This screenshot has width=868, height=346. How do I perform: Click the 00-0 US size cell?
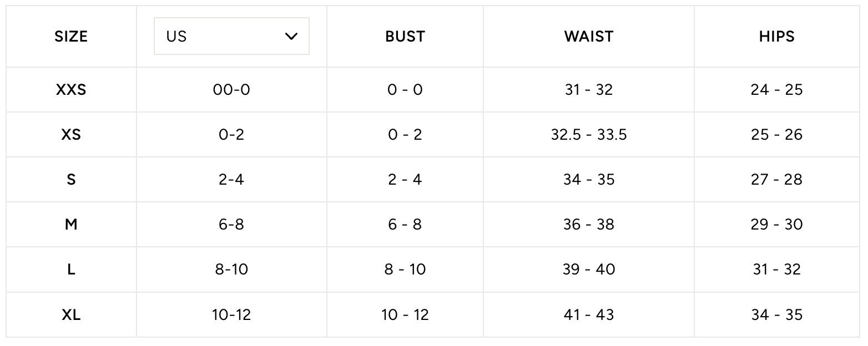(x=231, y=90)
